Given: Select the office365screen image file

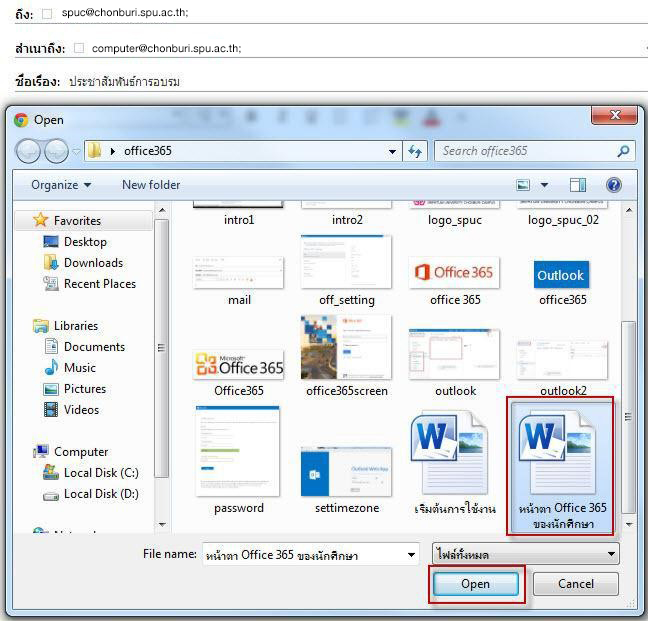Looking at the screenshot, I should (347, 356).
